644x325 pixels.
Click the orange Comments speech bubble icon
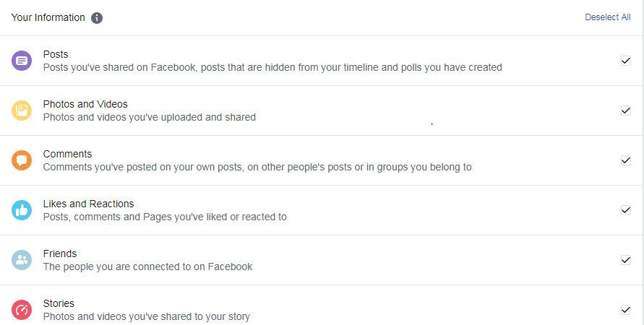22,160
